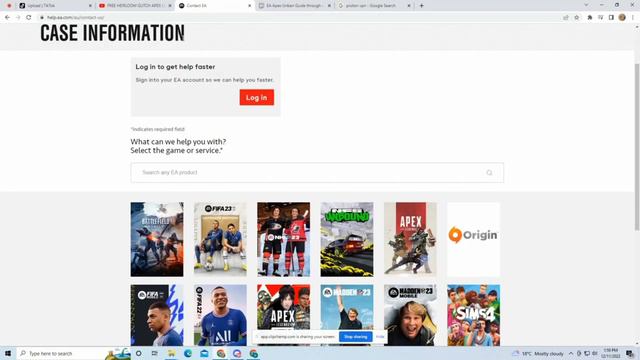Select the Contact EA tab

215,6
